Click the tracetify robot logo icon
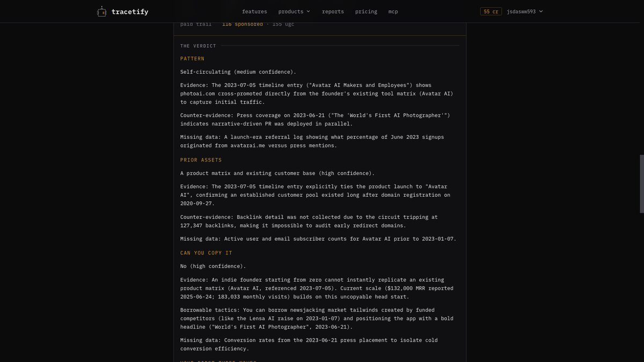Screen dimensions: 644x362 (x=102, y=11)
